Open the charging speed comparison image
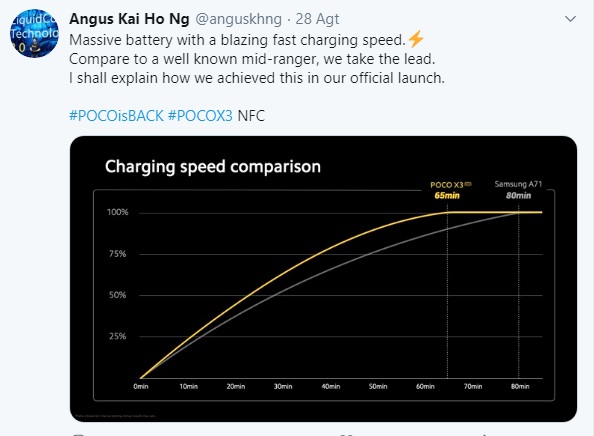This screenshot has height=436, width=594. click(323, 279)
